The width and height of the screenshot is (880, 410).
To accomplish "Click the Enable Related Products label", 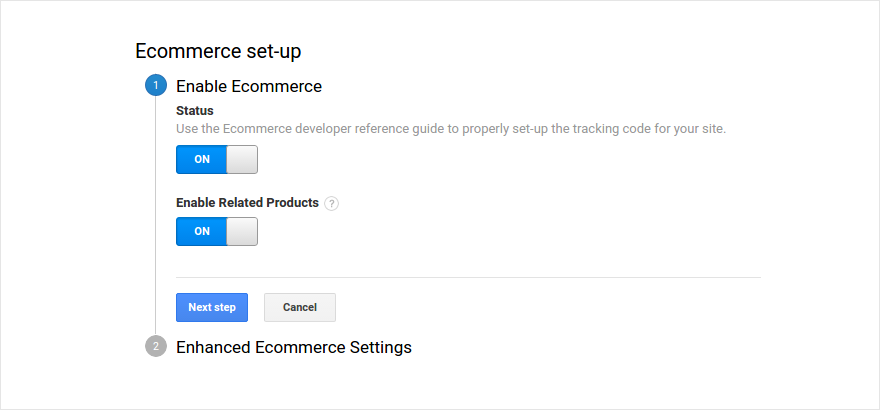I will point(248,202).
